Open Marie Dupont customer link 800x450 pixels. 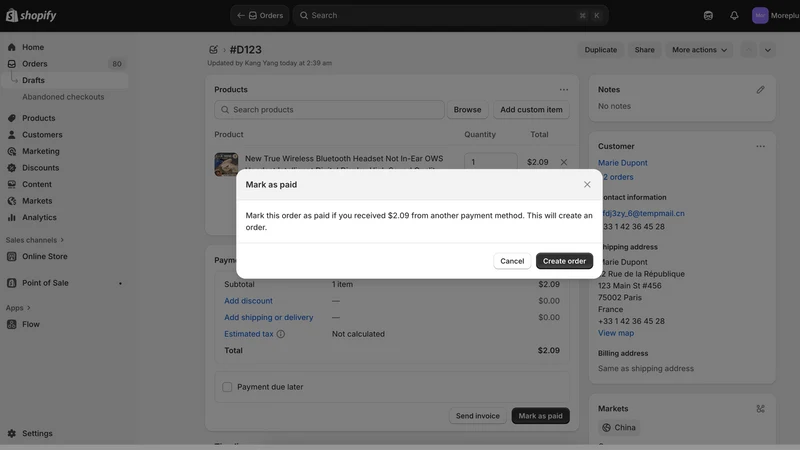point(622,163)
